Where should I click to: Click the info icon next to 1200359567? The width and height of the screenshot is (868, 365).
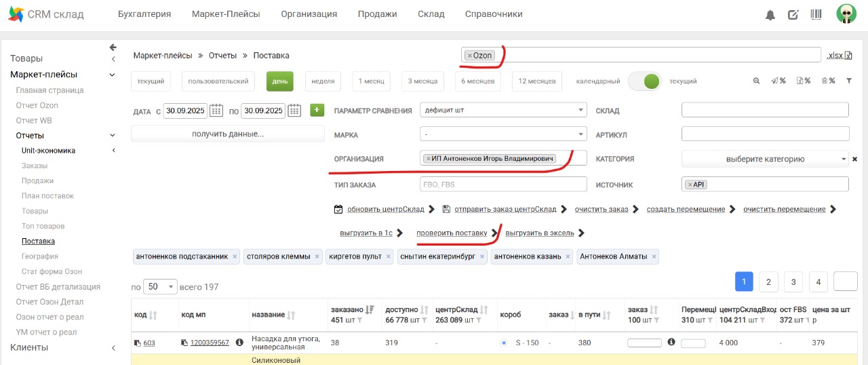[239, 343]
